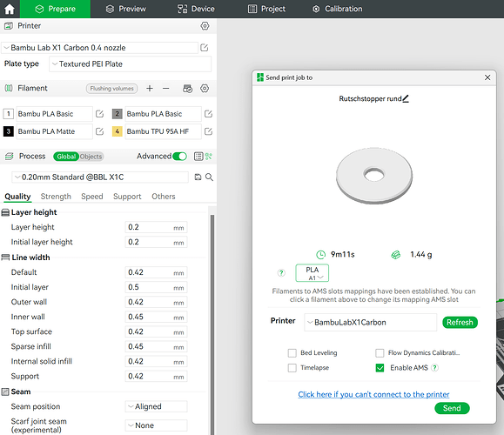Uncheck the Enable AMS checkbox
504x435 pixels.
tap(380, 368)
